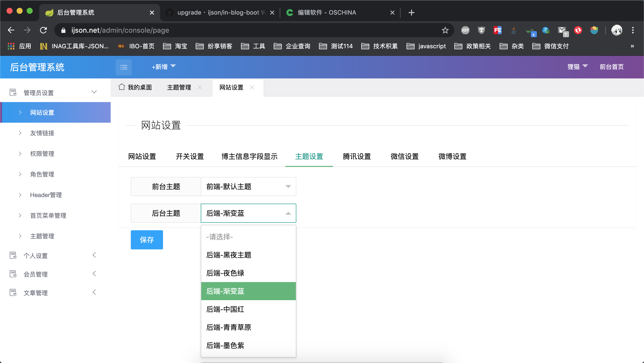The image size is (644, 363).
Task: Switch to the 开关设置 tab
Action: pos(190,156)
